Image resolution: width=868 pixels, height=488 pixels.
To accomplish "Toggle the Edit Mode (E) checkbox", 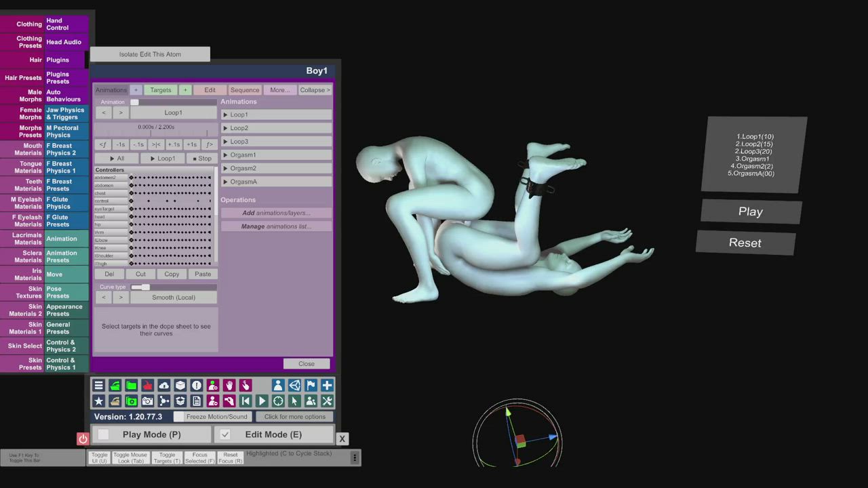I will (x=225, y=434).
